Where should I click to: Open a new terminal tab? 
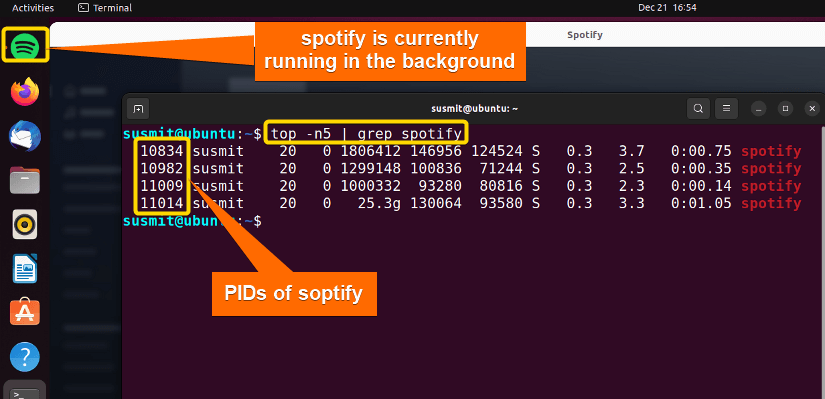138,109
